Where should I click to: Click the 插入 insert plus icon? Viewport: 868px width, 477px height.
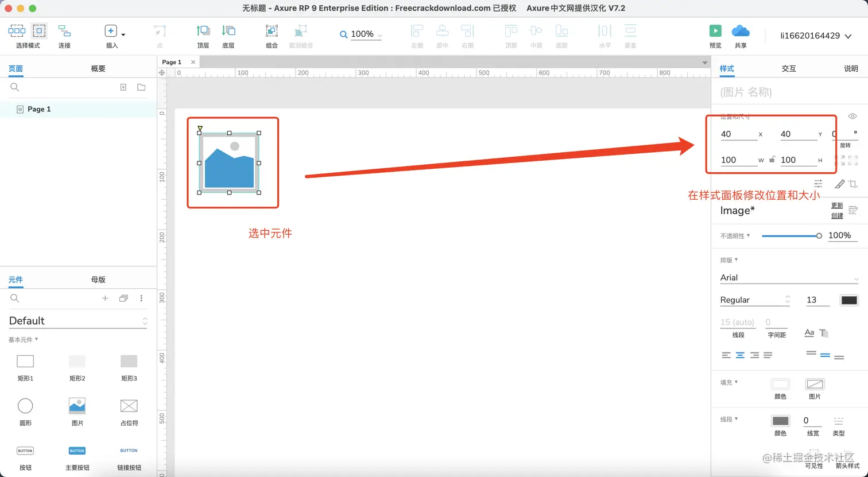click(x=111, y=31)
